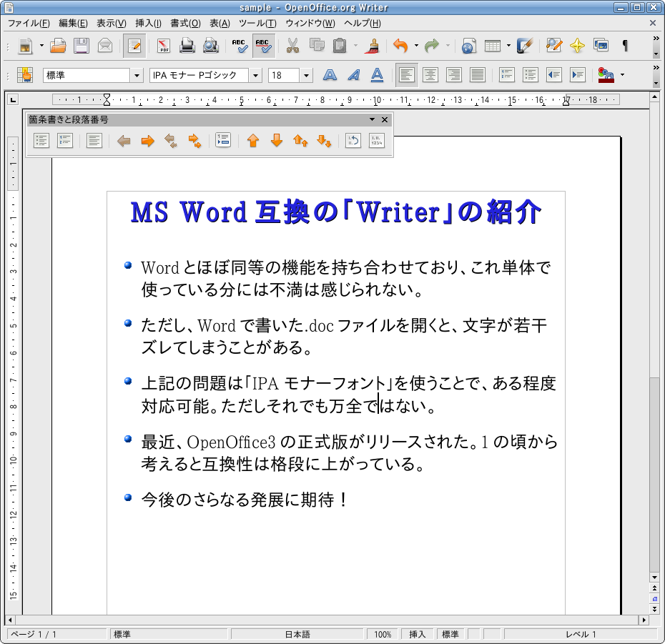665x644 pixels.
Task: Toggle insert mode 挿入 in status bar
Action: pos(418,634)
